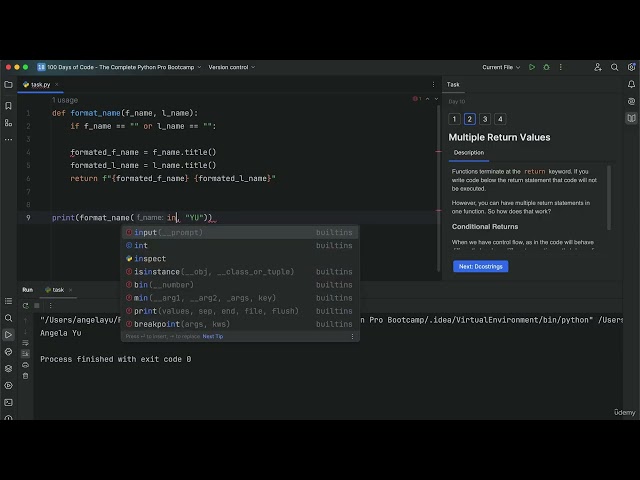This screenshot has height=480, width=640.
Task: Run the current file with green play icon
Action: point(532,67)
